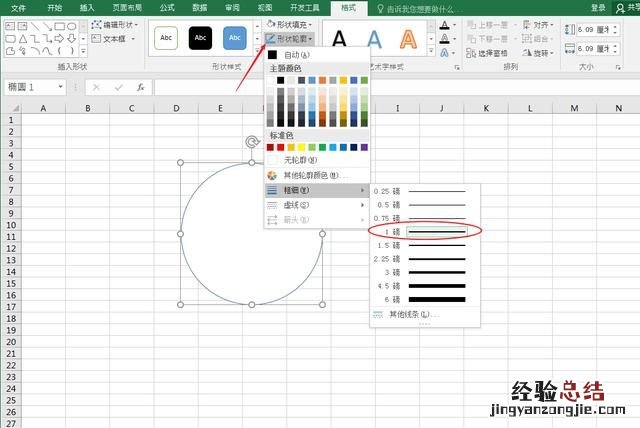Switch to the 插入 ribbon tab
The height and width of the screenshot is (428, 640).
tap(87, 8)
